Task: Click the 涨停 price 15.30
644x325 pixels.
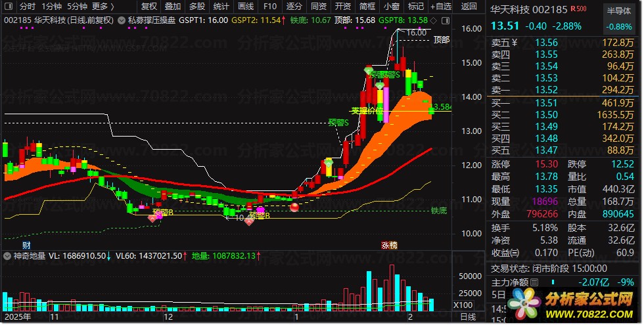Action: (x=547, y=164)
